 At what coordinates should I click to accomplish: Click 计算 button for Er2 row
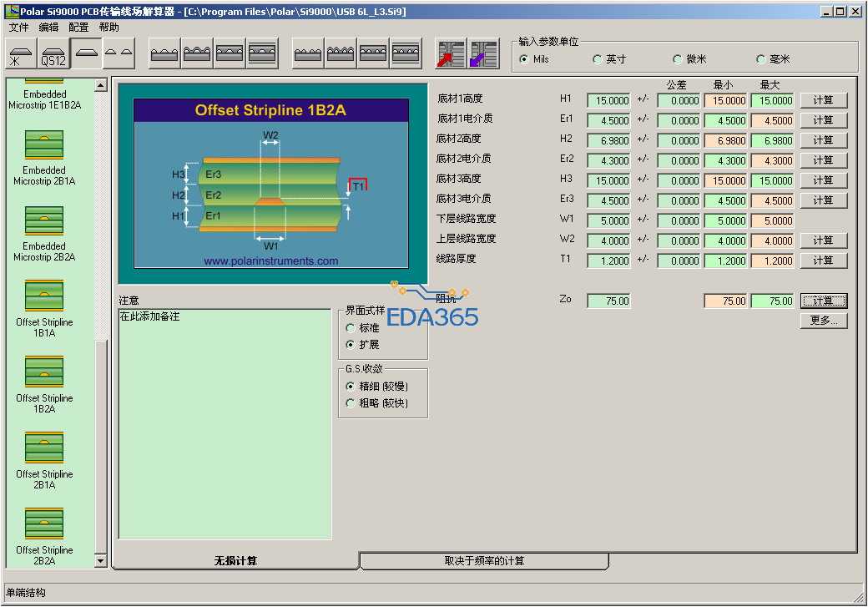pos(823,160)
